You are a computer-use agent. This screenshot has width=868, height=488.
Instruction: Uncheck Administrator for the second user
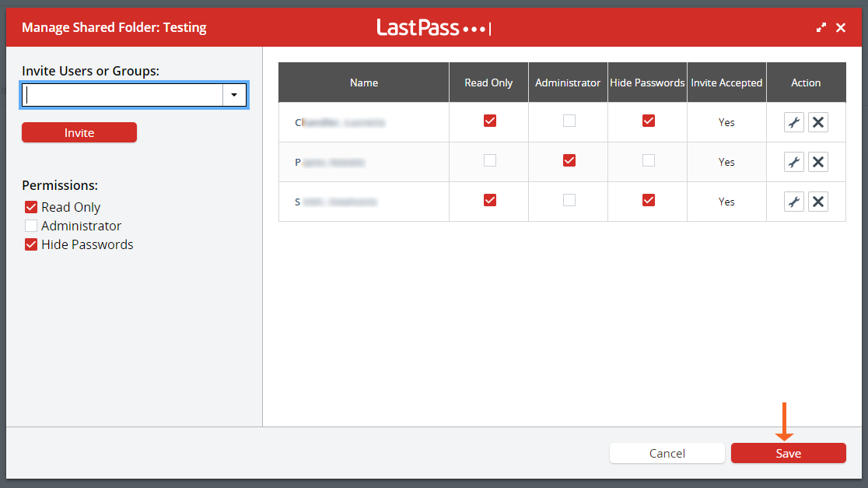tap(568, 161)
